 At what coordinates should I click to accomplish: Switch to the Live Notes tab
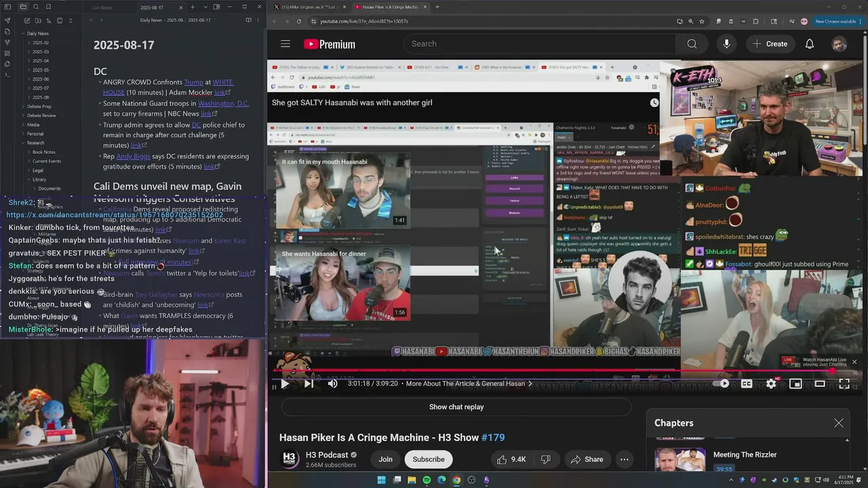102,7
